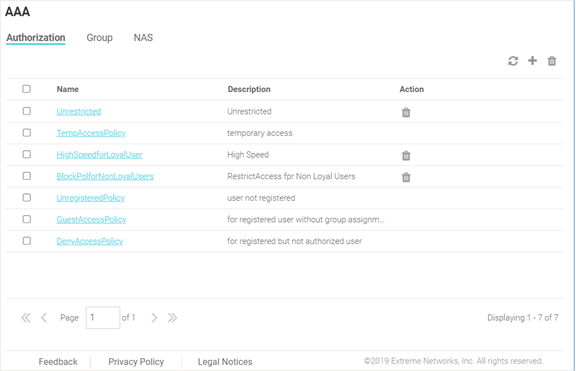The height and width of the screenshot is (371, 576).
Task: Check the select-all checkbox in header
Action: pyautogui.click(x=26, y=89)
